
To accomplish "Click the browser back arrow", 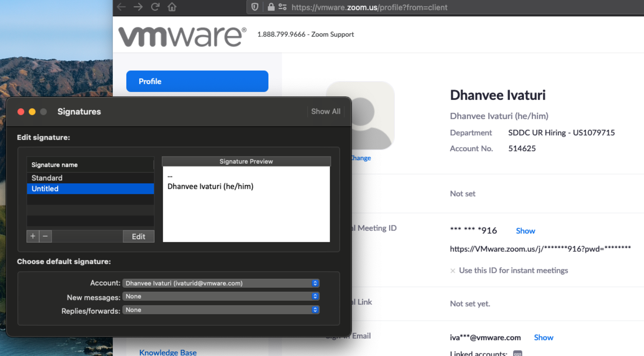I will [121, 7].
